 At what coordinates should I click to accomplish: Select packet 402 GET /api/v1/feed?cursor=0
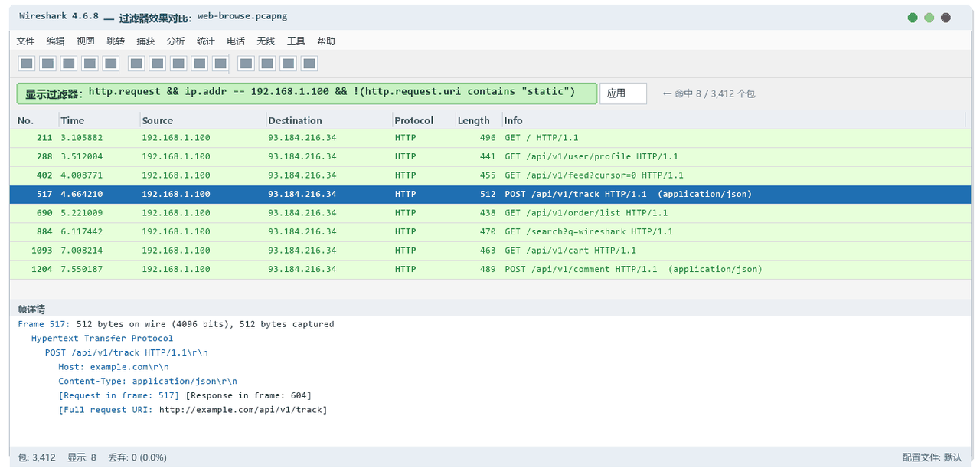click(490, 175)
